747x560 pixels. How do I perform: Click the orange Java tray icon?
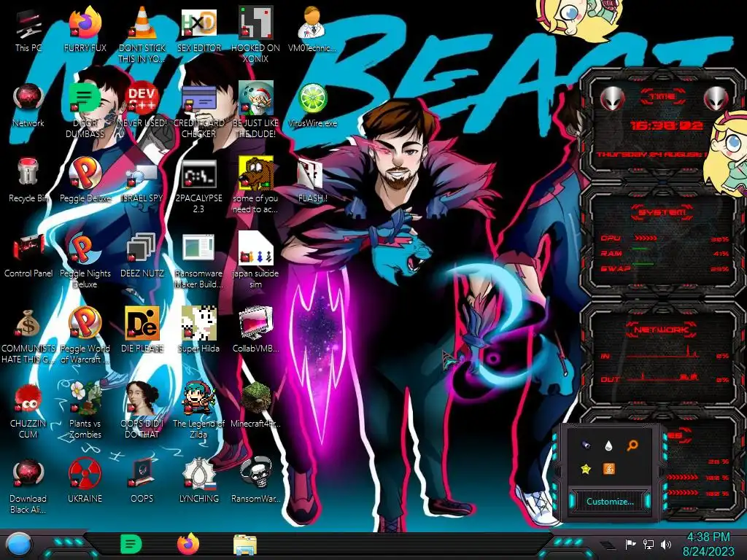(x=608, y=469)
